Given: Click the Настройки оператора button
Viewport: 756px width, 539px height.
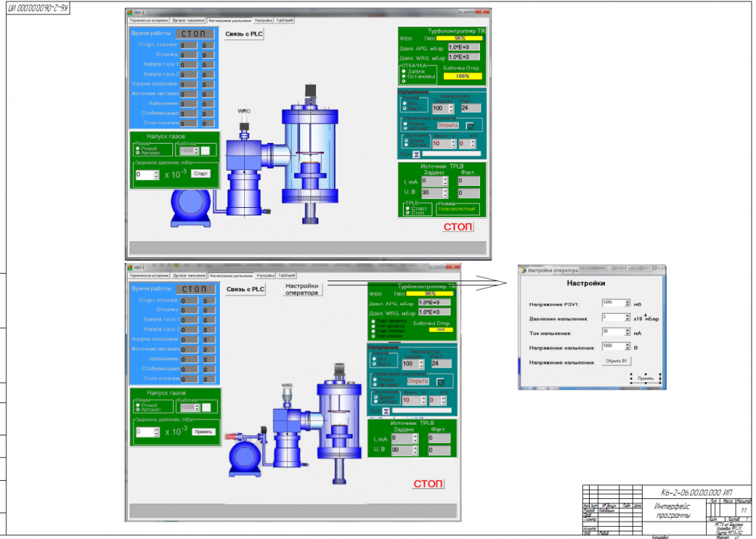Looking at the screenshot, I should pyautogui.click(x=302, y=290).
